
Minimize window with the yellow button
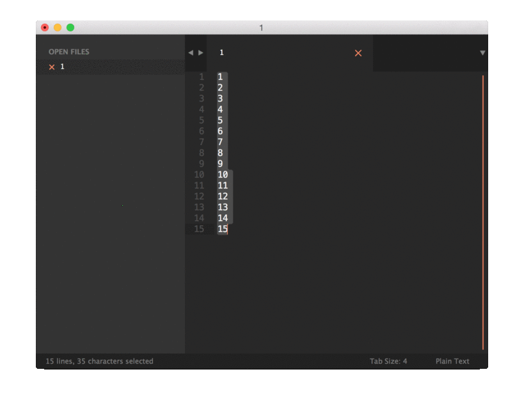pos(58,27)
